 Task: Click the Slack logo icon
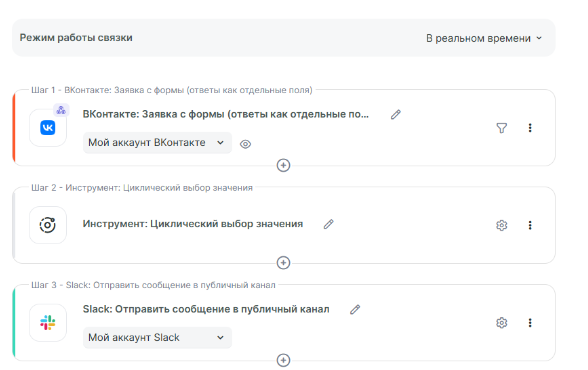[x=48, y=323]
